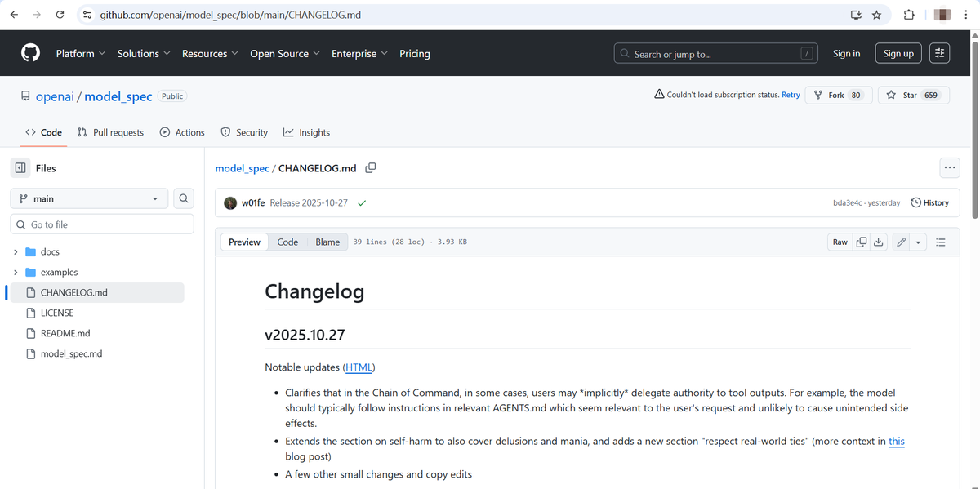Open the outline list icon
Viewport: 980px width, 489px height.
(x=940, y=242)
